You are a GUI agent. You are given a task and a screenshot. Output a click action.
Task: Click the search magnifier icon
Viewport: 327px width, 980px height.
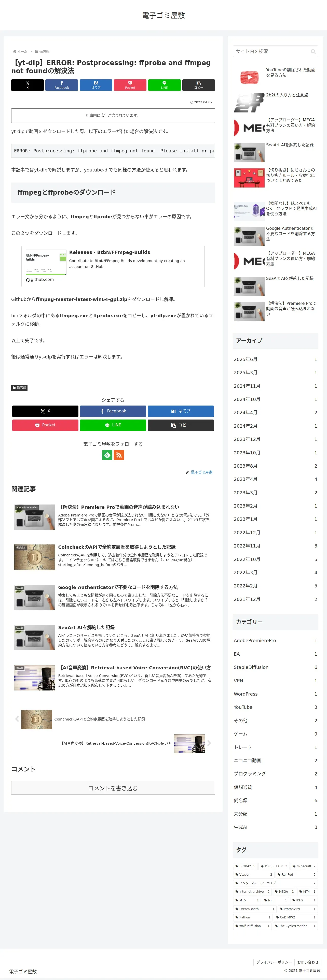pyautogui.click(x=313, y=51)
